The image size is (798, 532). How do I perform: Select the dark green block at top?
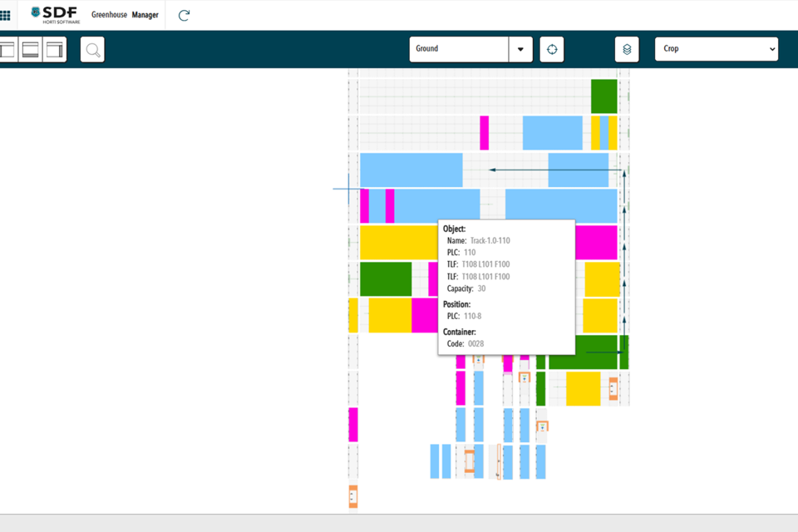603,96
